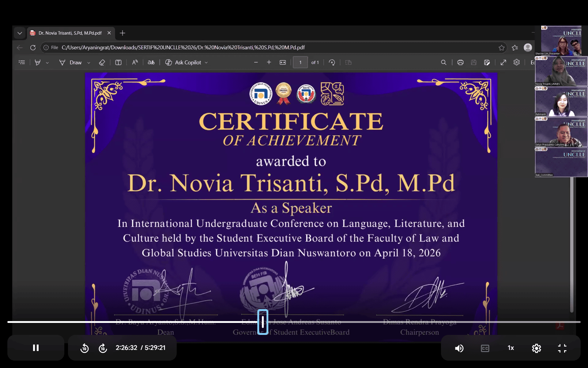Click Ask Copilot
The image size is (588, 368).
coord(183,62)
